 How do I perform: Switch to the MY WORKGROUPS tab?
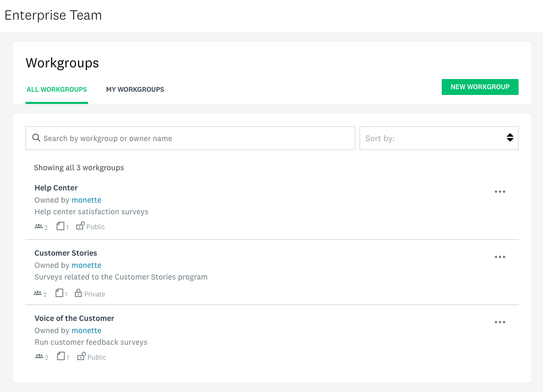click(135, 89)
